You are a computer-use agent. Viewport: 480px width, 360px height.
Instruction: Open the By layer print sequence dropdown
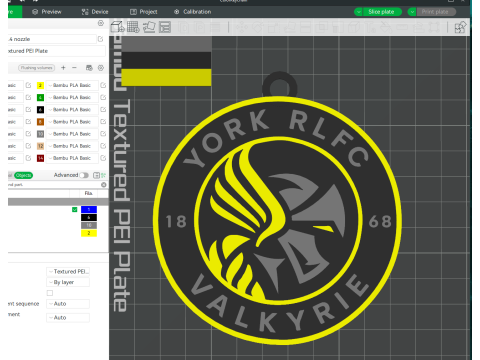coord(68,282)
